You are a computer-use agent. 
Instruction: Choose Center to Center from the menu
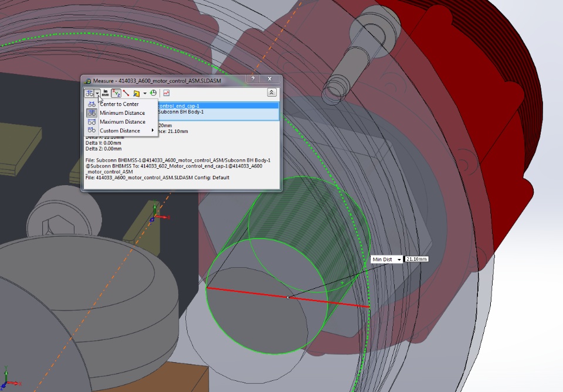tap(121, 104)
